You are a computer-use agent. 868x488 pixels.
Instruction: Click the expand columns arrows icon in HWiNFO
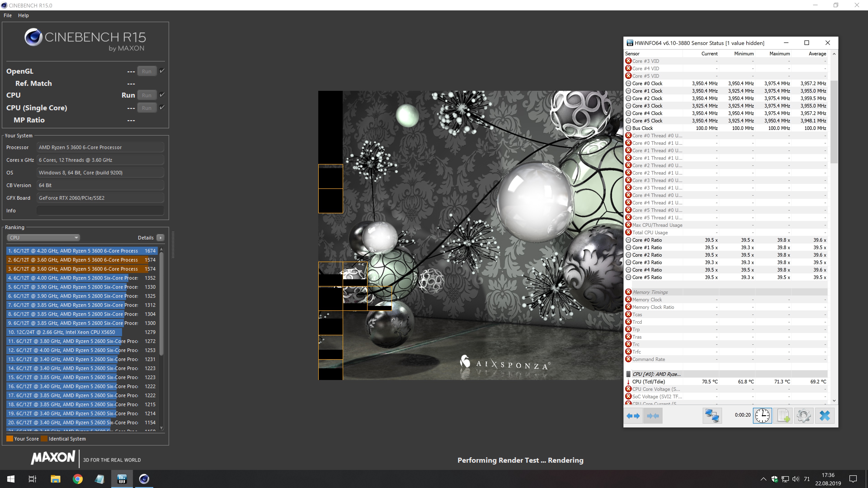click(633, 416)
